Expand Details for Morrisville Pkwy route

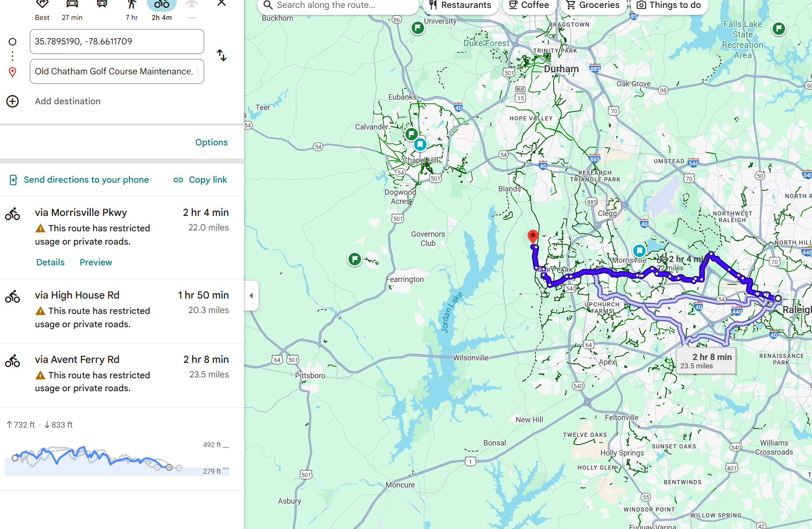pos(50,262)
